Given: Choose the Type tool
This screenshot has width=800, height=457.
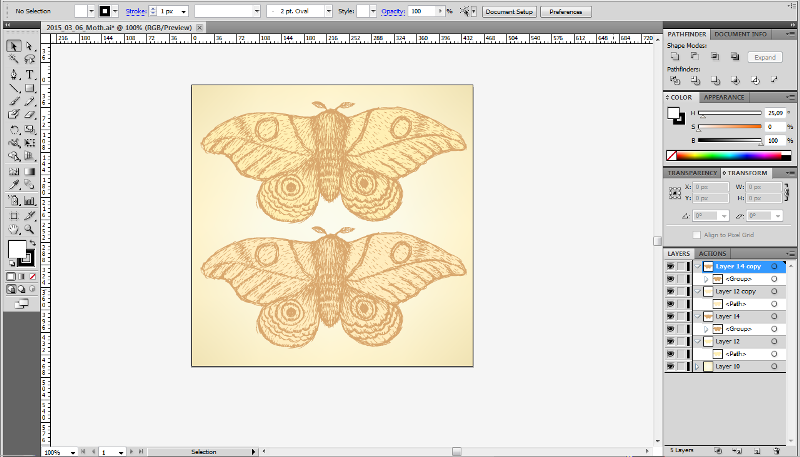Looking at the screenshot, I should tap(30, 74).
